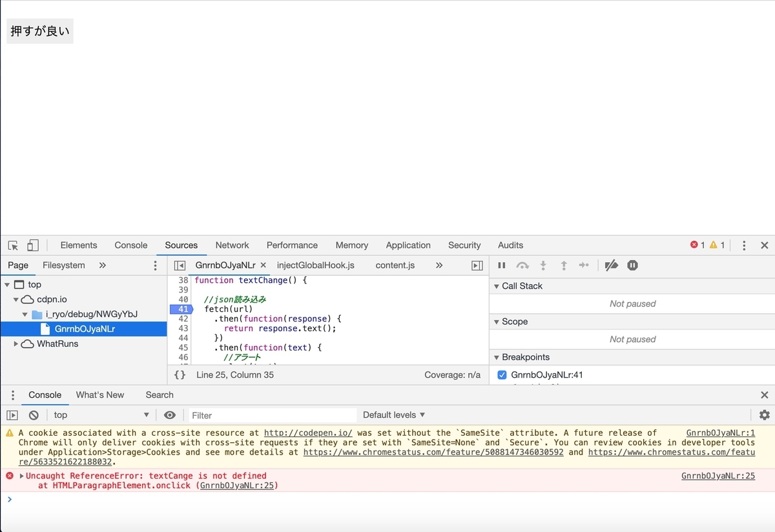Open chromestatus feature 5088147346030592 link
775x532 pixels.
tap(433, 453)
